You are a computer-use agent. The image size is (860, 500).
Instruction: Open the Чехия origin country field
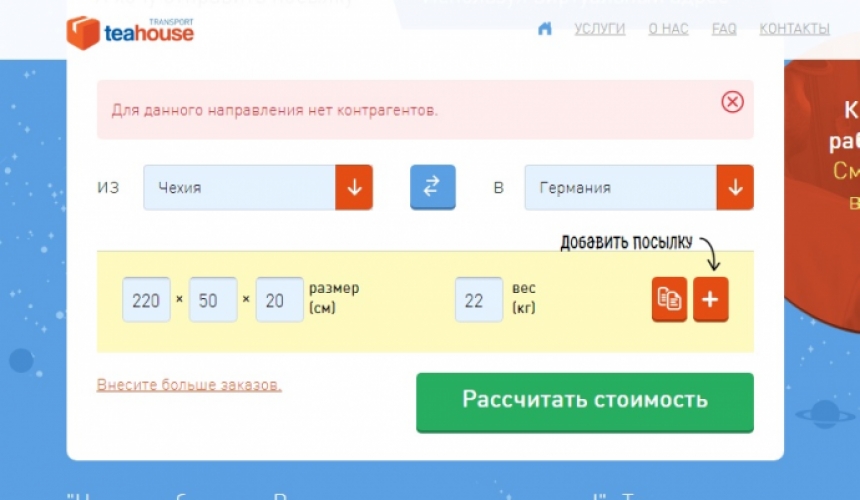(239, 187)
